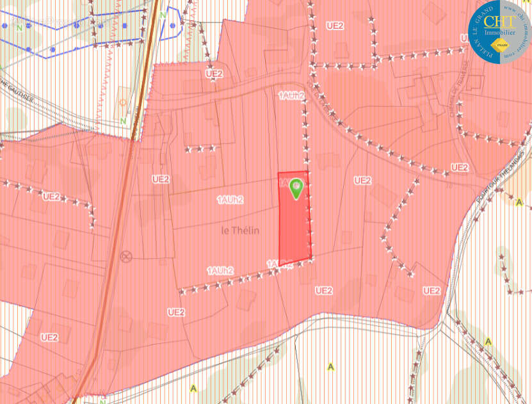This screenshot has height=404, width=532.
Task: Click the orange sun symbol near the road
Action: pos(122,102)
